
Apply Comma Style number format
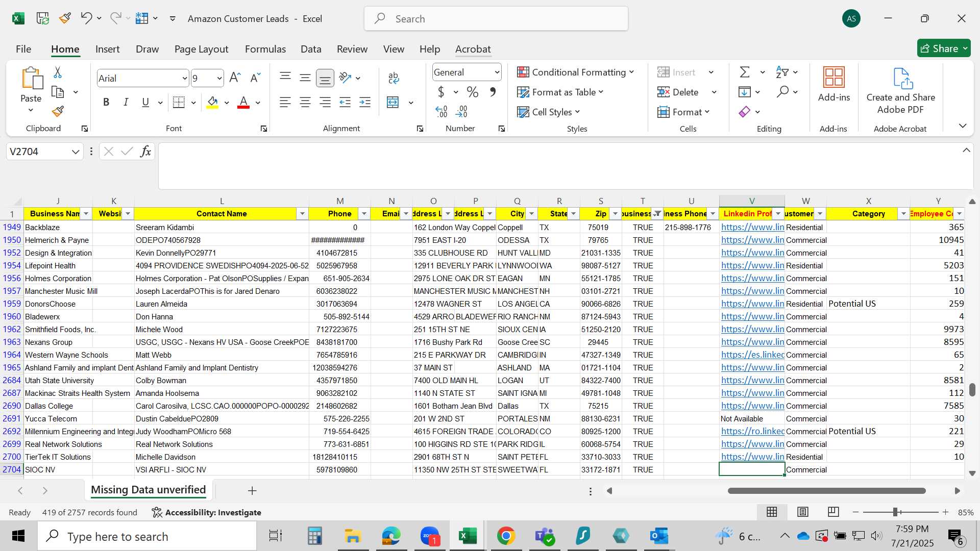click(x=493, y=92)
